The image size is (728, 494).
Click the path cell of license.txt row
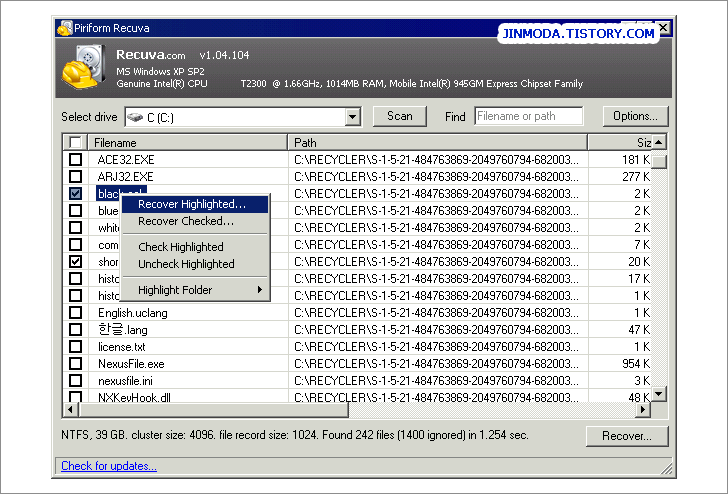[436, 347]
